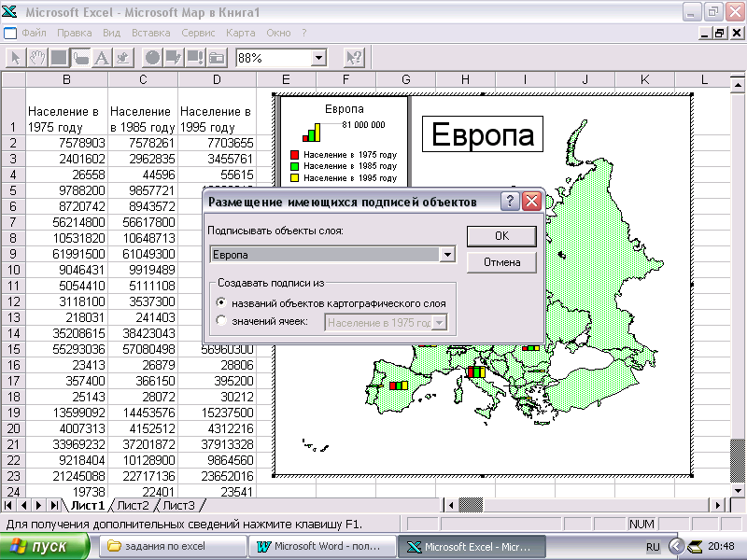747x560 pixels.
Task: Confirm the dialog with OK
Action: pos(501,236)
